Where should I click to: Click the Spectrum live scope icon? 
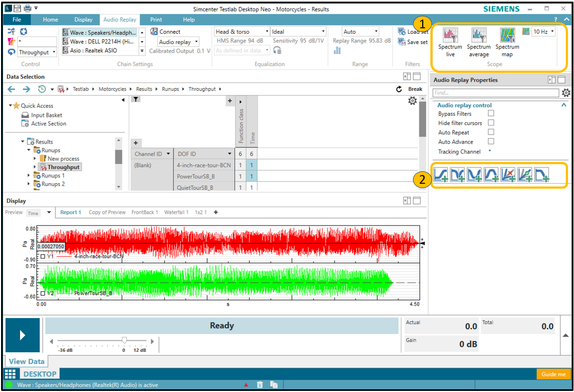click(x=450, y=37)
